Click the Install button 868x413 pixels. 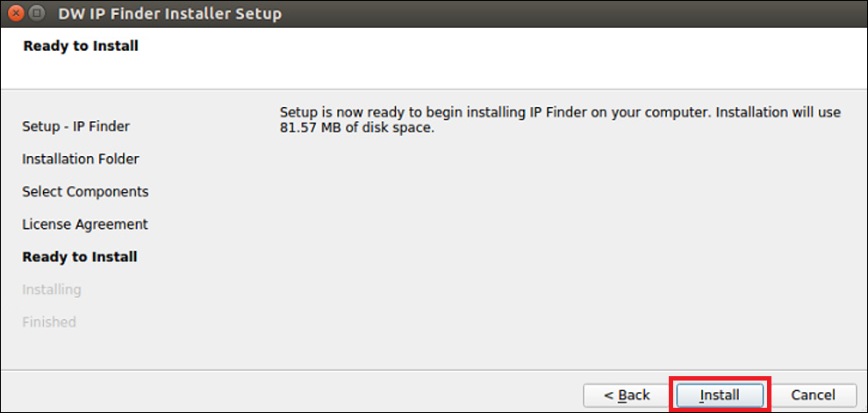point(720,395)
